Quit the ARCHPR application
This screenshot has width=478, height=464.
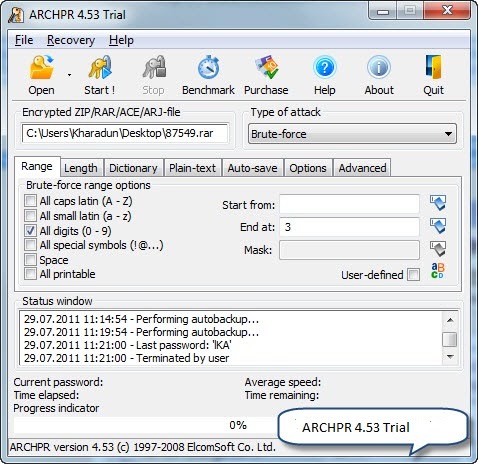[x=433, y=75]
